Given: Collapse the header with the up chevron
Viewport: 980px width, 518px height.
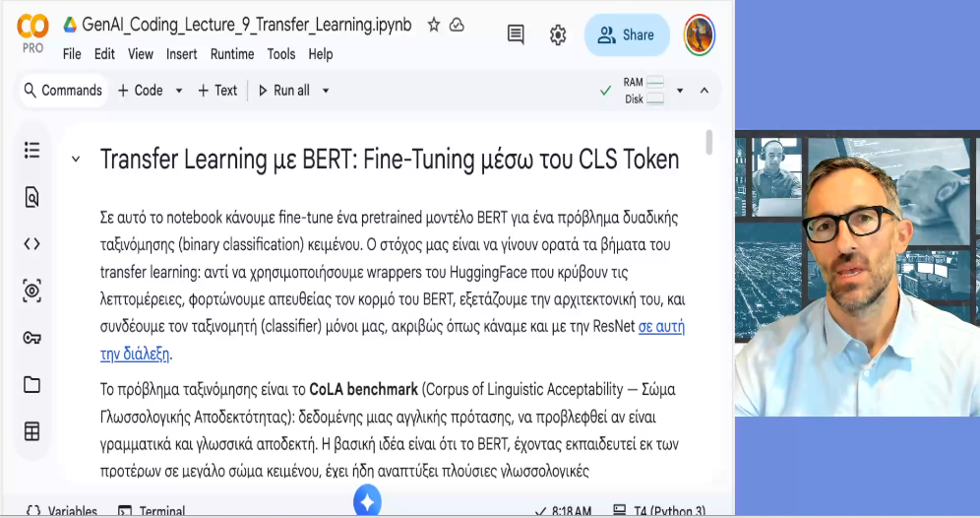Looking at the screenshot, I should [x=704, y=91].
